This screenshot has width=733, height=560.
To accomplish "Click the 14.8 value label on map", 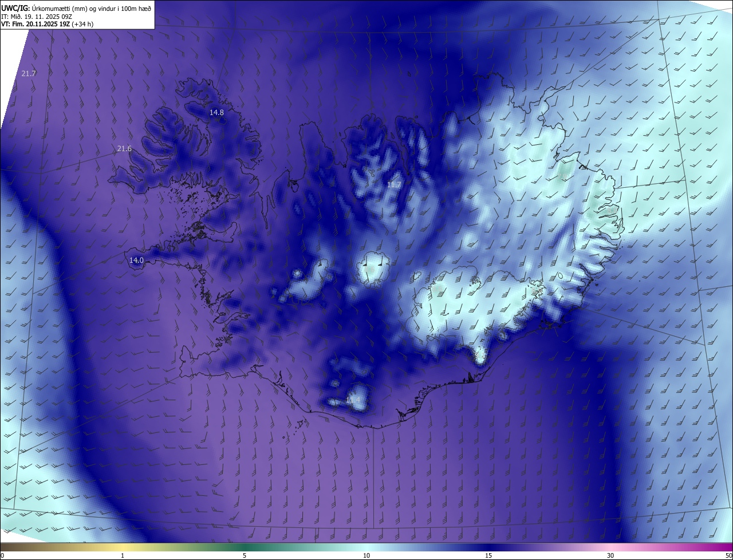I will (216, 113).
